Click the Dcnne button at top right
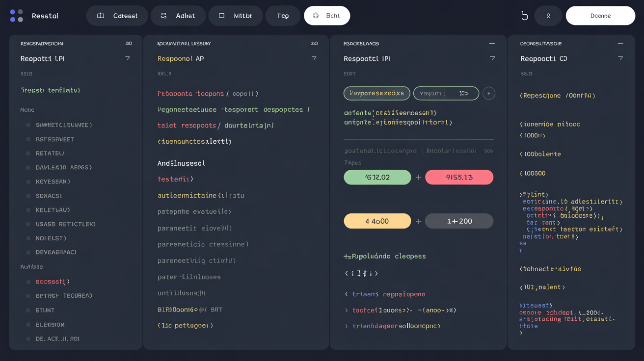Image resolution: width=644 pixels, height=361 pixels. tap(600, 15)
